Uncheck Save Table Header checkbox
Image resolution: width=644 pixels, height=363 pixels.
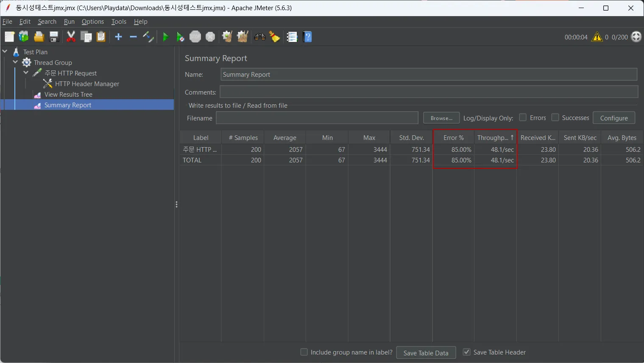click(x=466, y=352)
